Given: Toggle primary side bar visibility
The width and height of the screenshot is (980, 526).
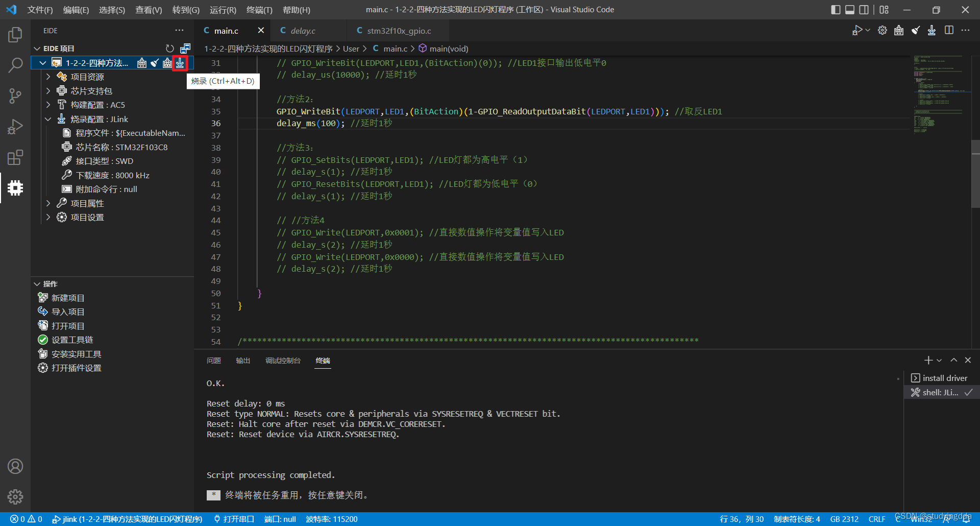Looking at the screenshot, I should pyautogui.click(x=836, y=10).
